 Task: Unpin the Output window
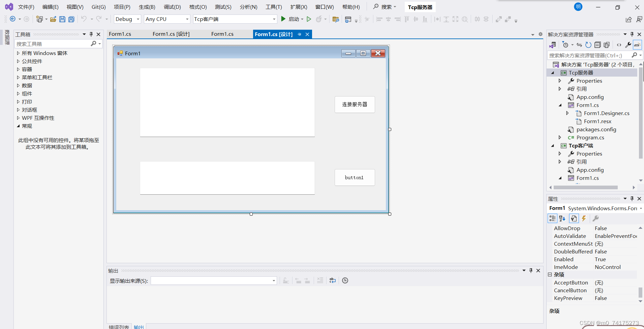[531, 270]
